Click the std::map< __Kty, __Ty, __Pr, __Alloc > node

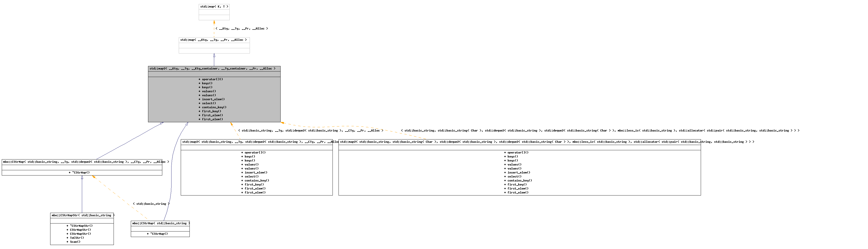coord(214,40)
